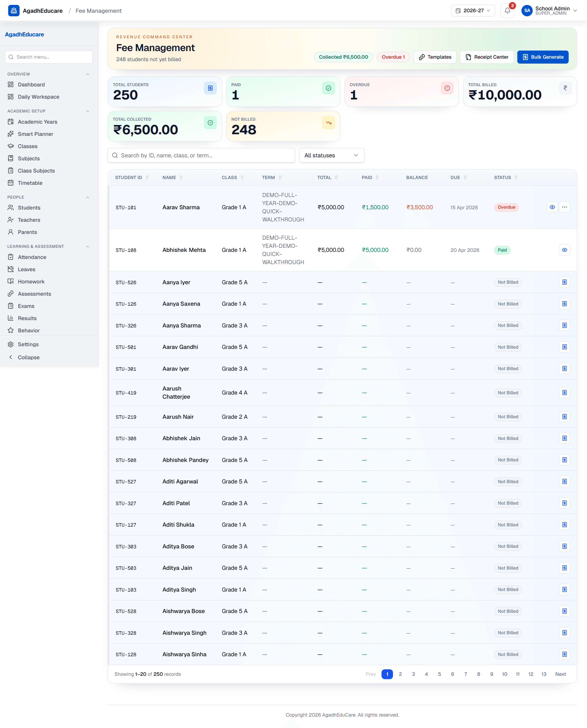Click the Overdue card alert icon
The height and width of the screenshot is (728, 587).
pos(447,88)
